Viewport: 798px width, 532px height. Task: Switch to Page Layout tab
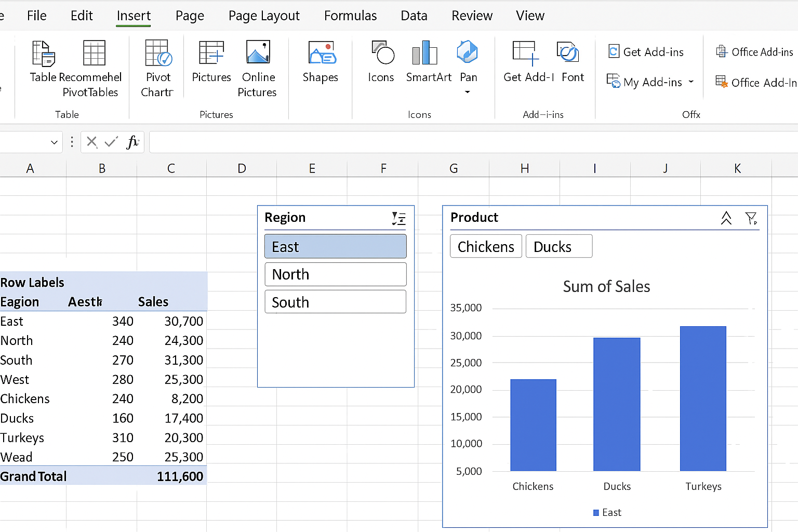tap(264, 16)
